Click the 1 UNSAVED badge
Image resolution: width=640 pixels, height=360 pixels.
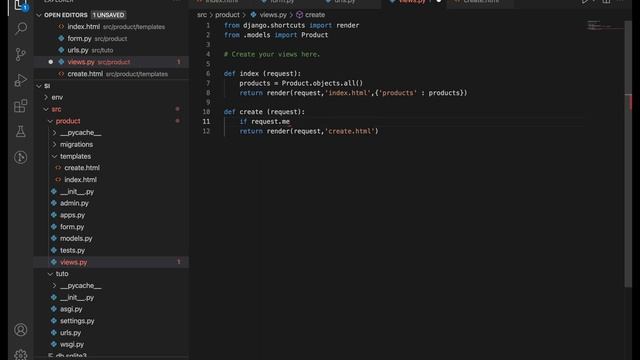108,15
